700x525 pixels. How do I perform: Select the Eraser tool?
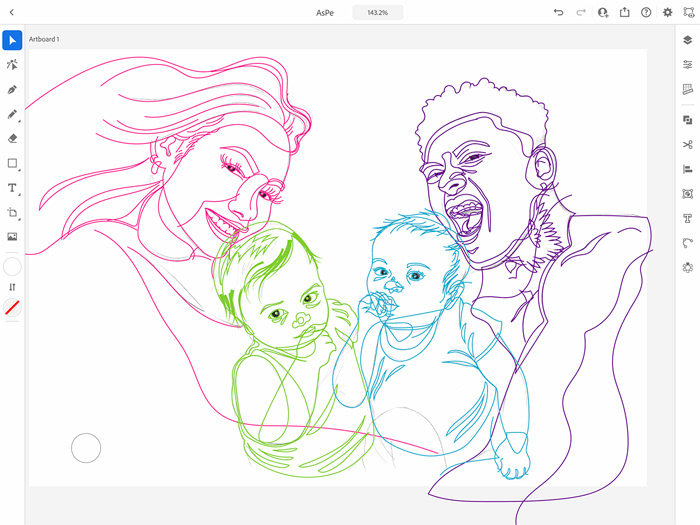coord(12,138)
